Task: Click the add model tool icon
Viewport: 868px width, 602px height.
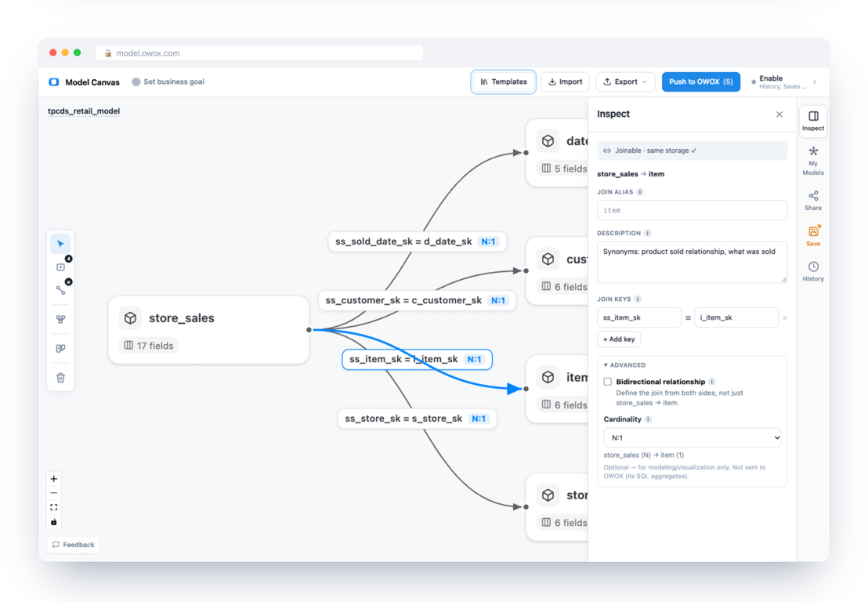Action: coord(60,267)
